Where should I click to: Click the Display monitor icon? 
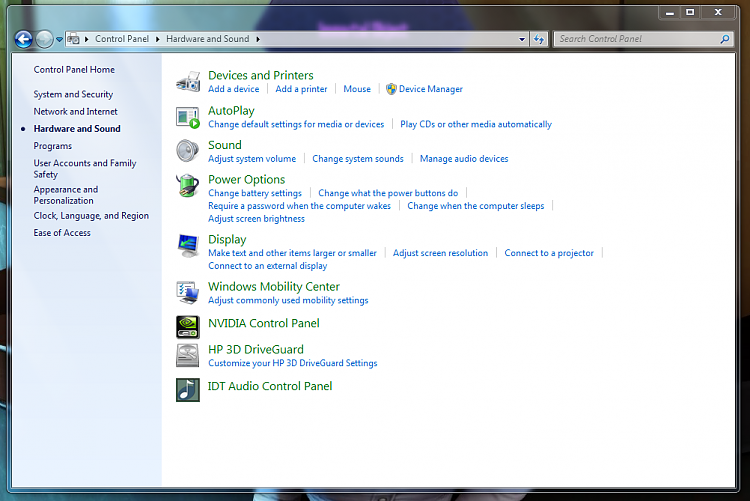pos(188,245)
